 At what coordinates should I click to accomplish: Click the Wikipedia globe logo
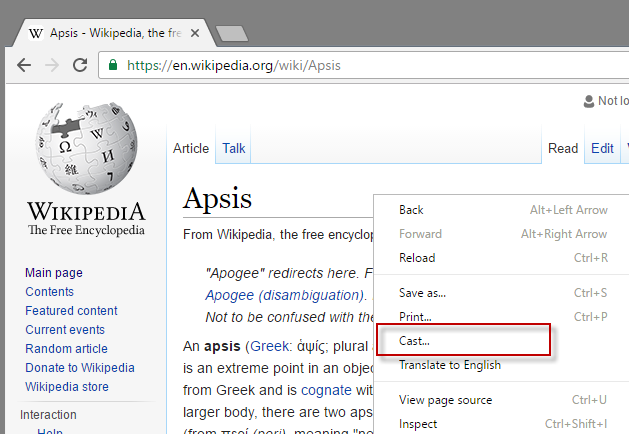click(86, 148)
